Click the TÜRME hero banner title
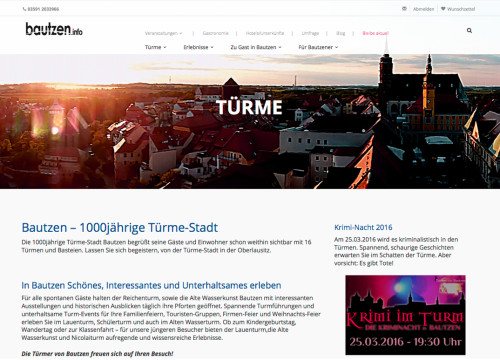The height and width of the screenshot is (360, 500). click(249, 107)
